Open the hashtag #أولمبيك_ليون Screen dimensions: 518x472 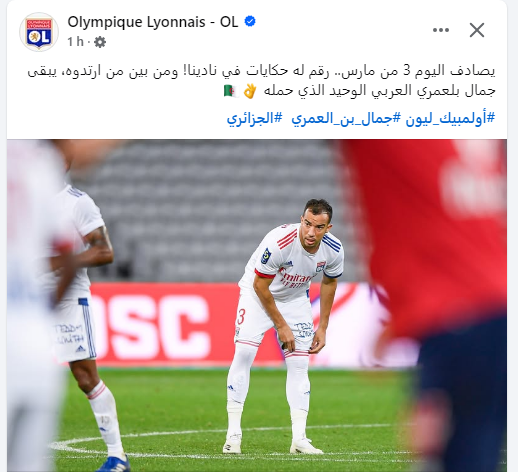(x=450, y=119)
